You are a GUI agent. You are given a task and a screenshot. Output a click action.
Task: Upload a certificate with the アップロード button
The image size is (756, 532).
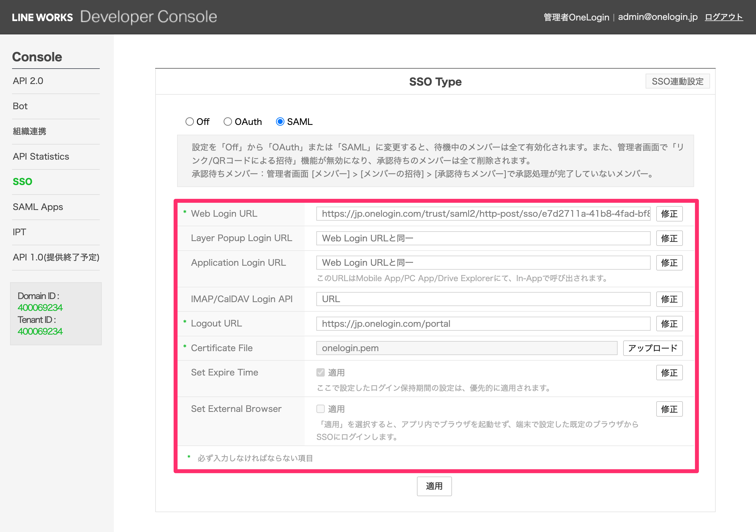point(653,348)
